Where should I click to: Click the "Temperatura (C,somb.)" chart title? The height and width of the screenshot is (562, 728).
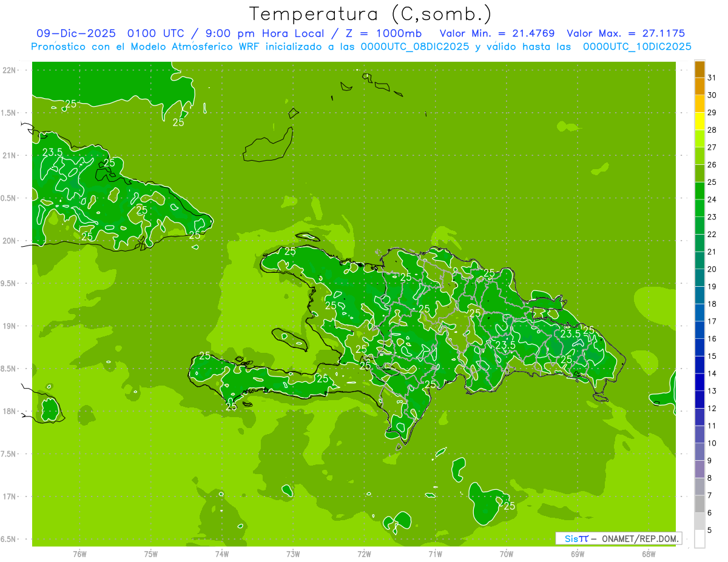click(371, 14)
